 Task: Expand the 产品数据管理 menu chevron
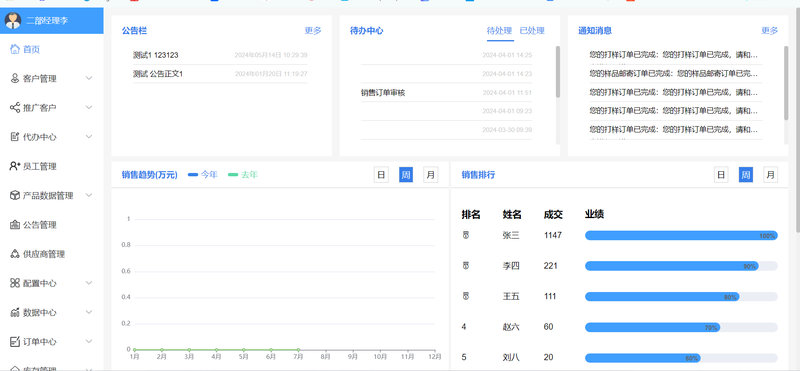(89, 195)
